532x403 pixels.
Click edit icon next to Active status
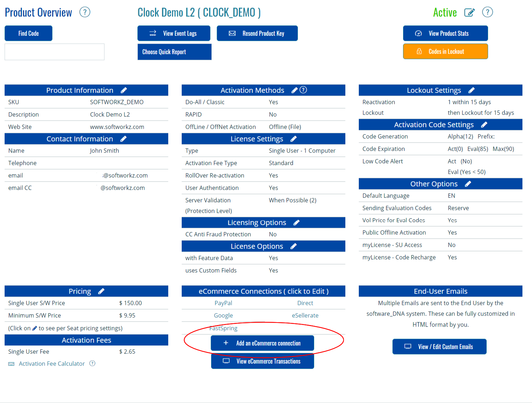[x=469, y=12]
